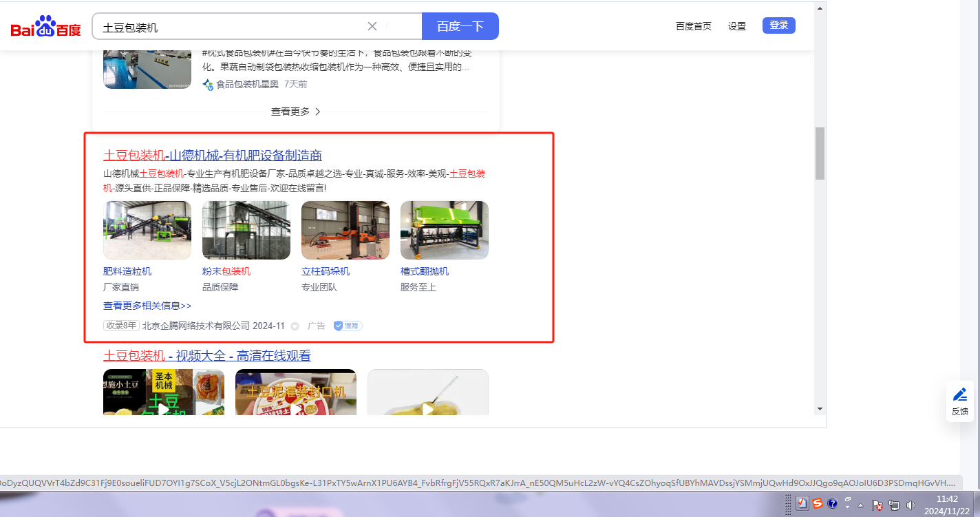The width and height of the screenshot is (980, 517).
Task: Click the volume speaker tray icon
Action: pos(910,505)
